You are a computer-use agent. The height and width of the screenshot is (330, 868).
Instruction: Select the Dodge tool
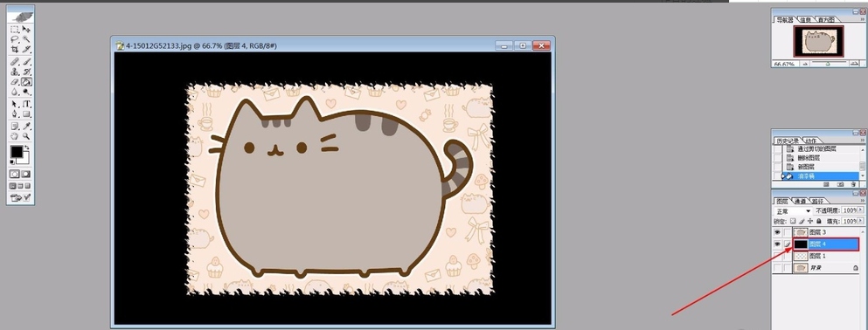click(x=25, y=92)
